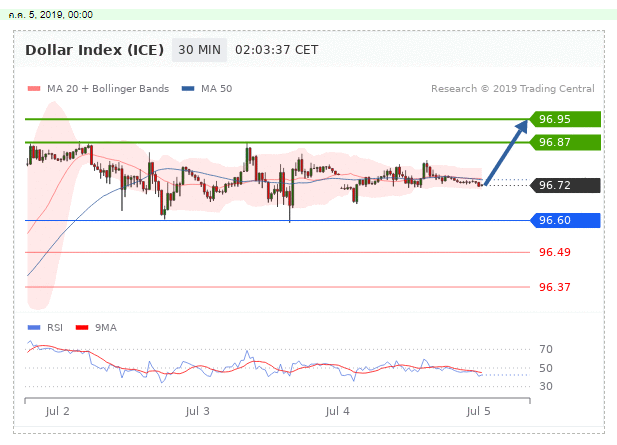Click the 96.37 red support label
Viewport: 617px width, 445px height.
[x=555, y=287]
